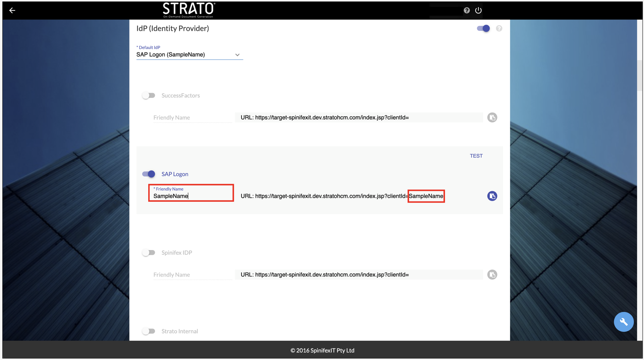This screenshot has width=644, height=360.
Task: Copy the SAP Logon URL
Action: click(492, 196)
